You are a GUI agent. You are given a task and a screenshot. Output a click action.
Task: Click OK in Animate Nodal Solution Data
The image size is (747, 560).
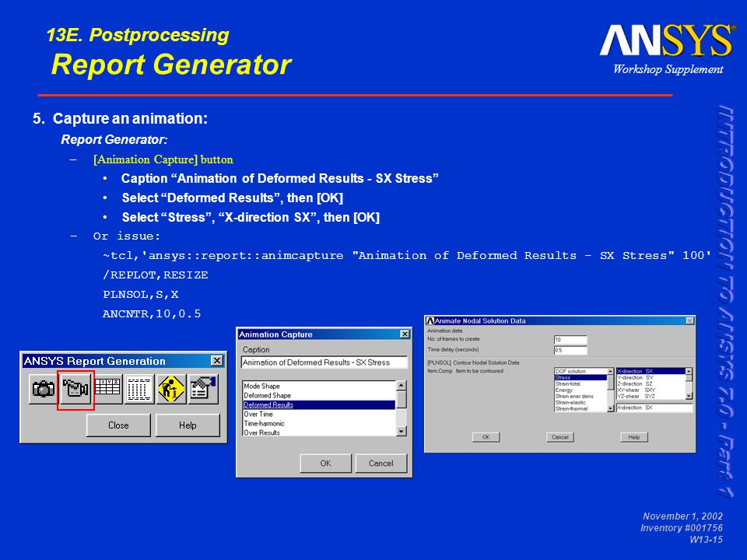click(486, 437)
